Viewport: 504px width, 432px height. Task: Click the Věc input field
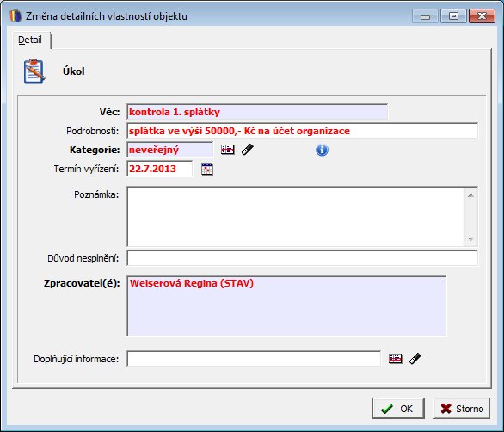click(257, 112)
